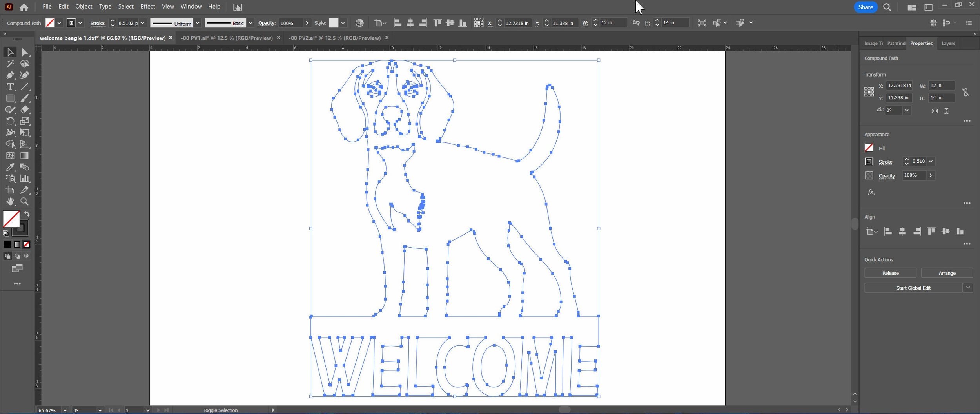Enable Draw Behind mode
Screen dimensions: 980x414
click(x=17, y=256)
